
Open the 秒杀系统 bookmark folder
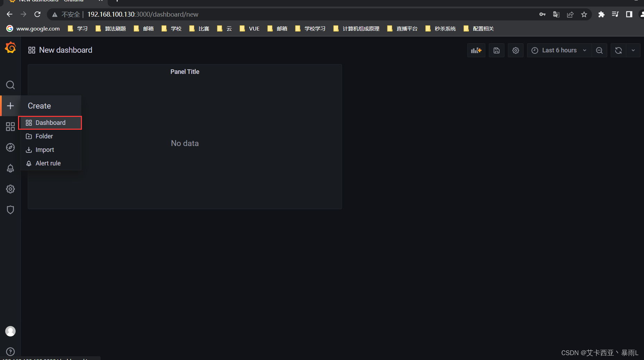(441, 28)
